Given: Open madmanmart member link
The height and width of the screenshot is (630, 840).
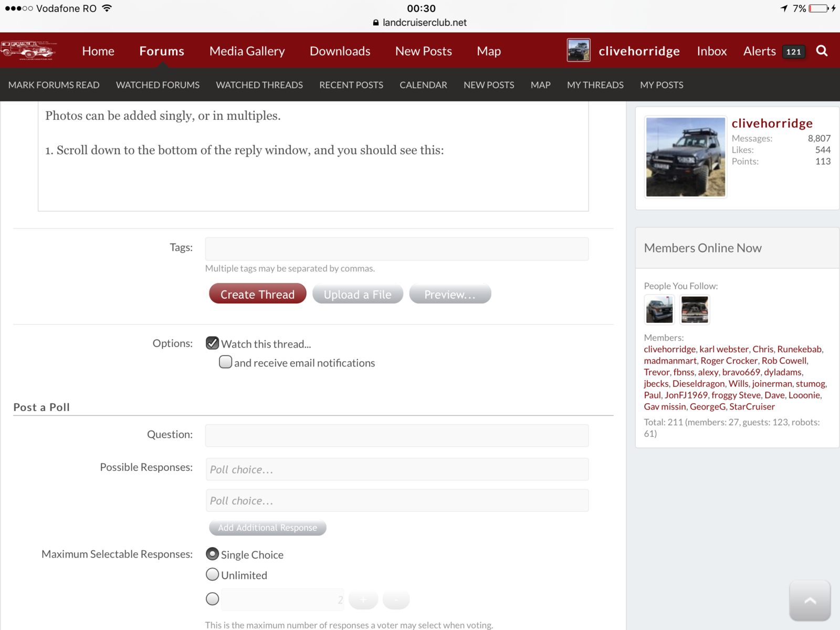Looking at the screenshot, I should (670, 361).
